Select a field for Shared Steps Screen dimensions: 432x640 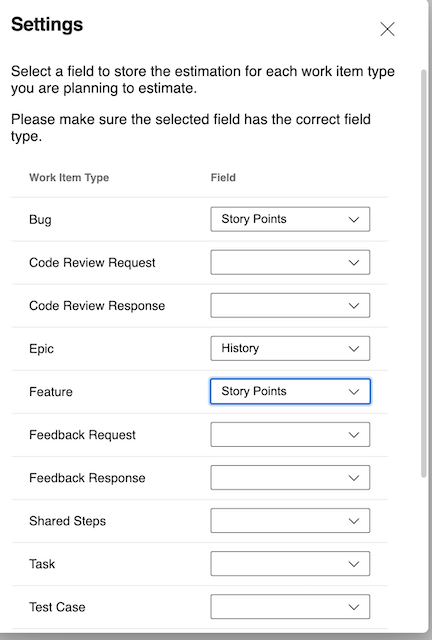pos(290,520)
